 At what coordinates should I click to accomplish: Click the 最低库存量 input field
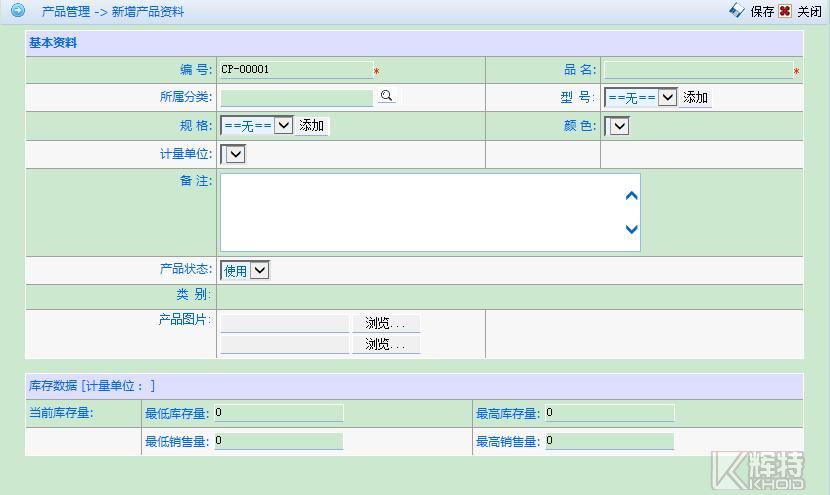278,413
